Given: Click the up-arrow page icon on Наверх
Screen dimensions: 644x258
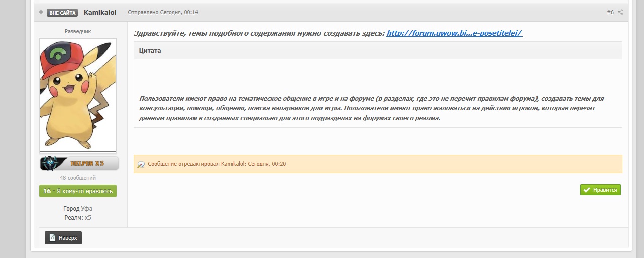Looking at the screenshot, I should coord(52,238).
